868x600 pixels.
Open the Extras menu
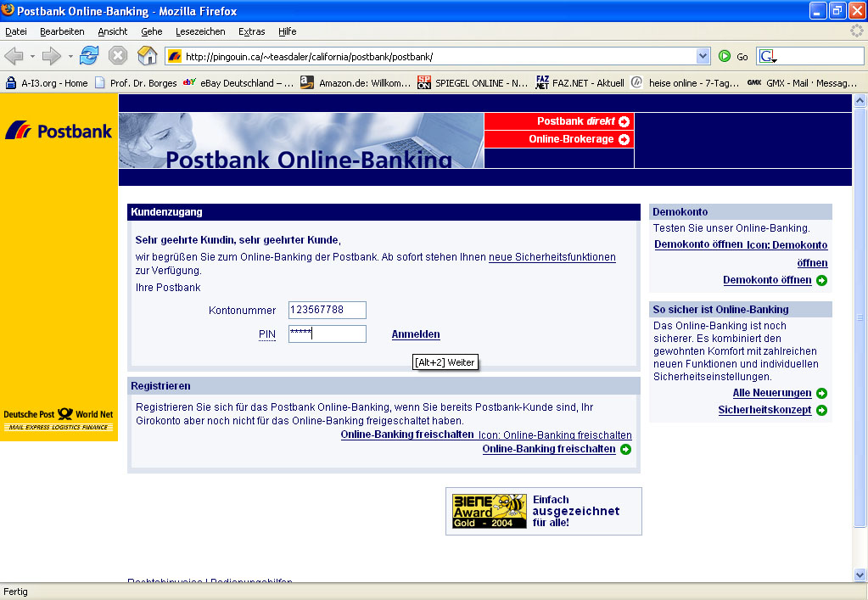[251, 31]
